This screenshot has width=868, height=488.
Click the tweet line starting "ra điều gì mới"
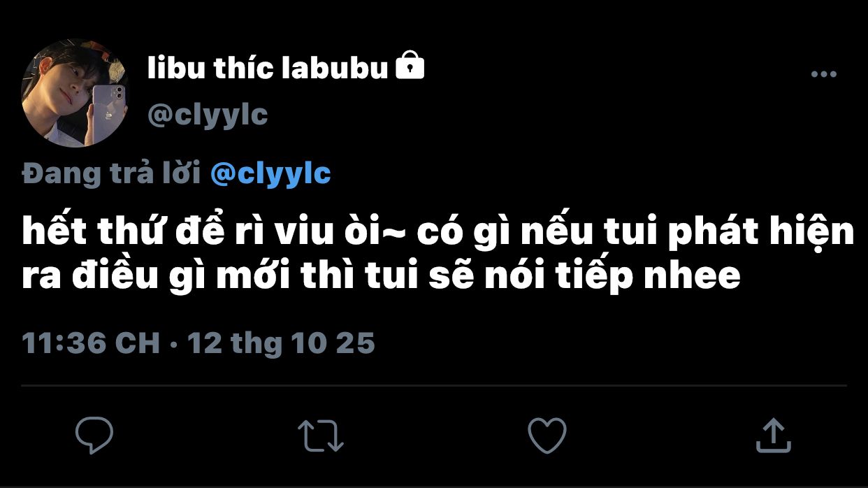pos(381,276)
